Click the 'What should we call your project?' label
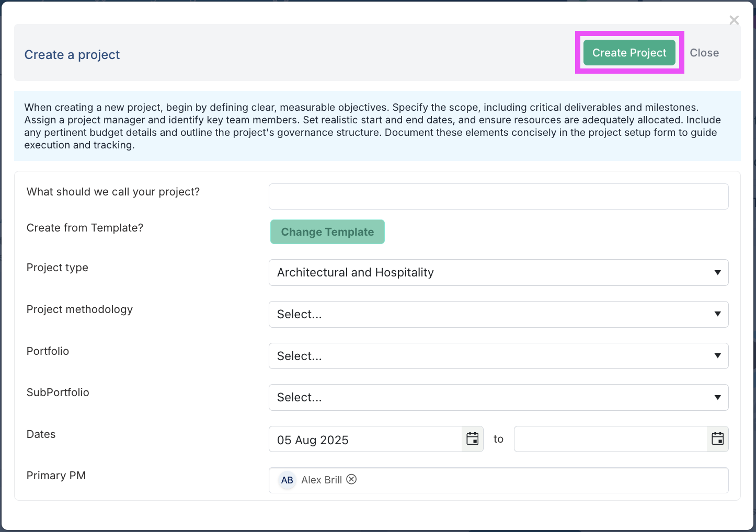Image resolution: width=756 pixels, height=532 pixels. click(113, 192)
